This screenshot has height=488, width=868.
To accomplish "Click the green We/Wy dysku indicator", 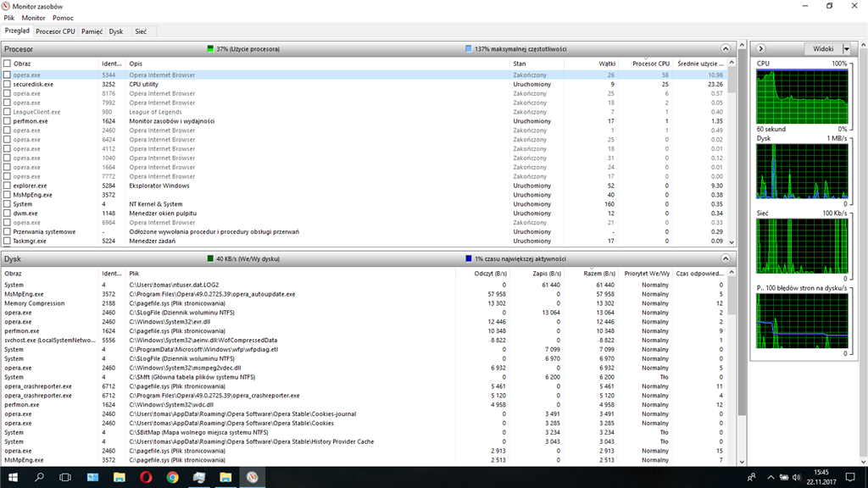I will coord(210,258).
